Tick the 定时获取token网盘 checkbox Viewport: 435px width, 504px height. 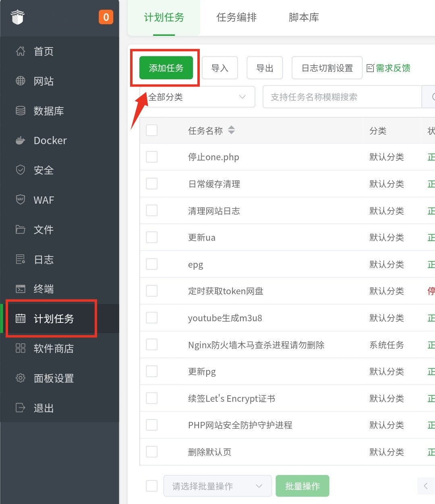pyautogui.click(x=152, y=291)
